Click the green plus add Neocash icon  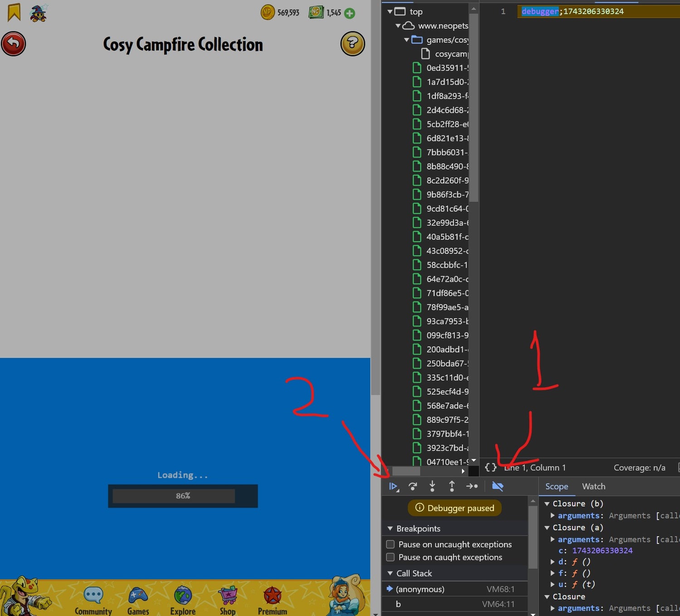(350, 13)
